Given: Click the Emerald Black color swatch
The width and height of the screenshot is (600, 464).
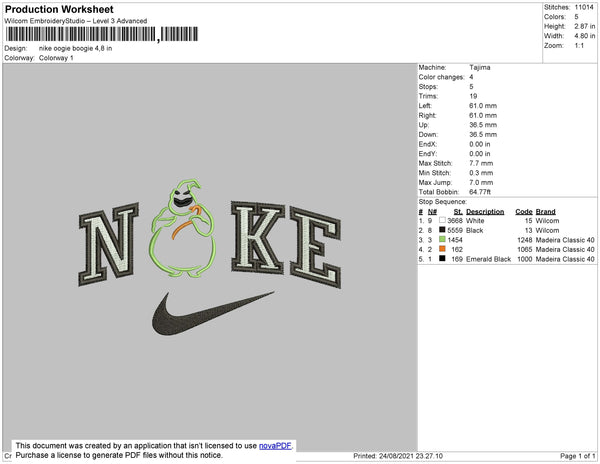Looking at the screenshot, I should pyautogui.click(x=442, y=259).
